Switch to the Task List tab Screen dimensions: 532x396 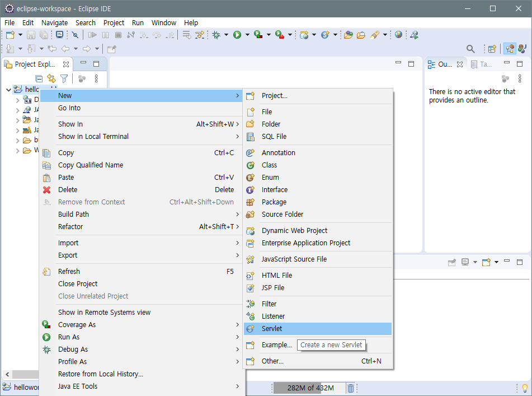(x=482, y=64)
